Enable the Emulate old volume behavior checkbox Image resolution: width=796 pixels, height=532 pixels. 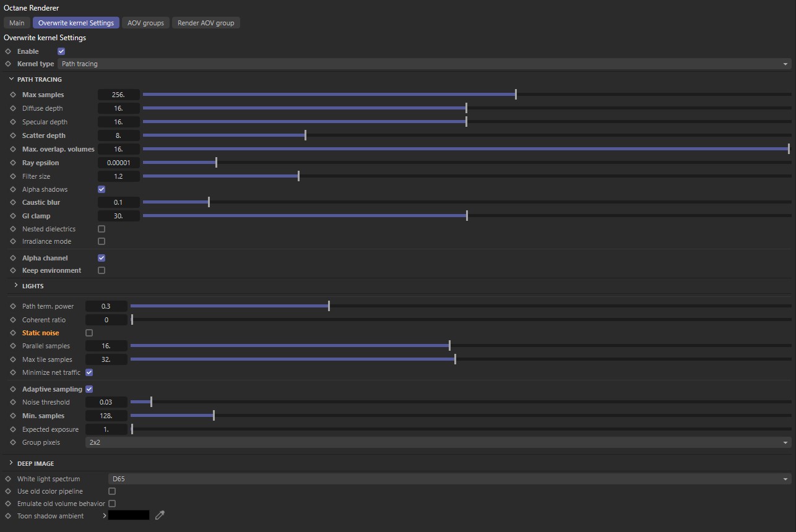(x=112, y=504)
